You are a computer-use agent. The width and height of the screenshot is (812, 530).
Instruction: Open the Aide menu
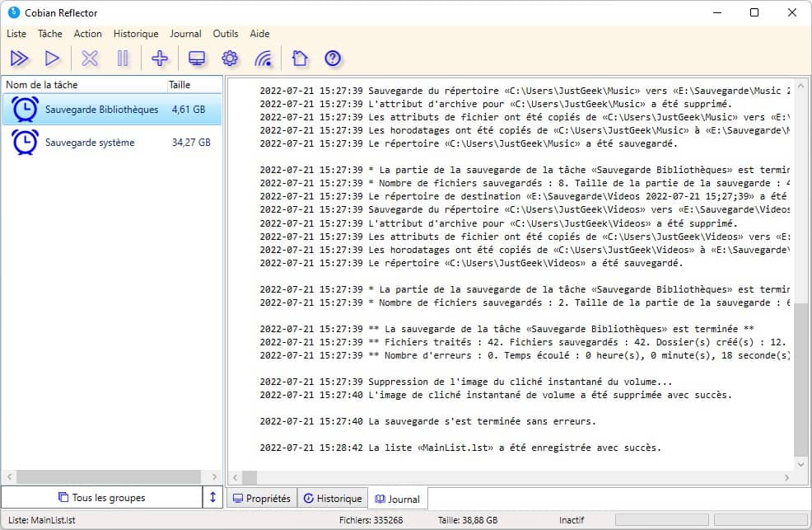point(259,34)
